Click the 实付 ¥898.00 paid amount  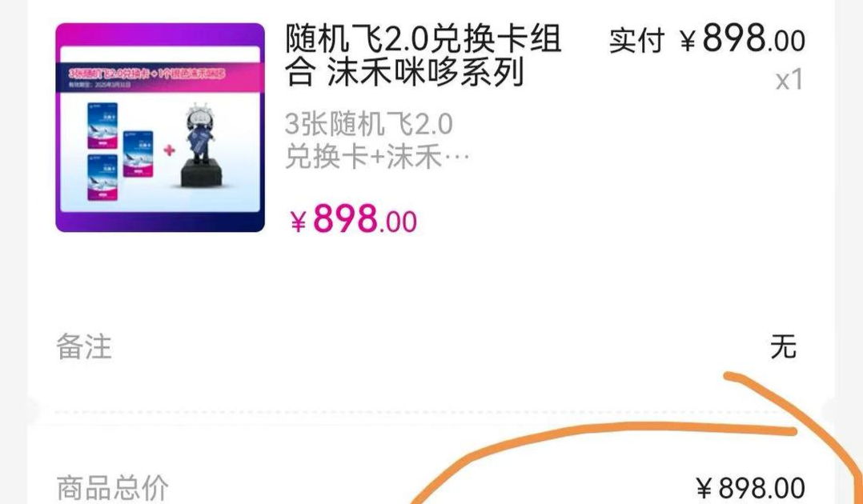[742, 39]
